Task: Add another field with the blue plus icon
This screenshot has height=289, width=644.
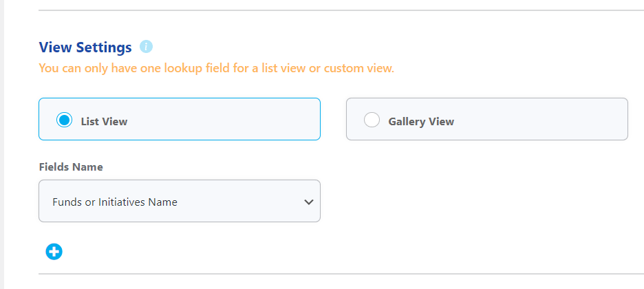Action: [x=54, y=252]
